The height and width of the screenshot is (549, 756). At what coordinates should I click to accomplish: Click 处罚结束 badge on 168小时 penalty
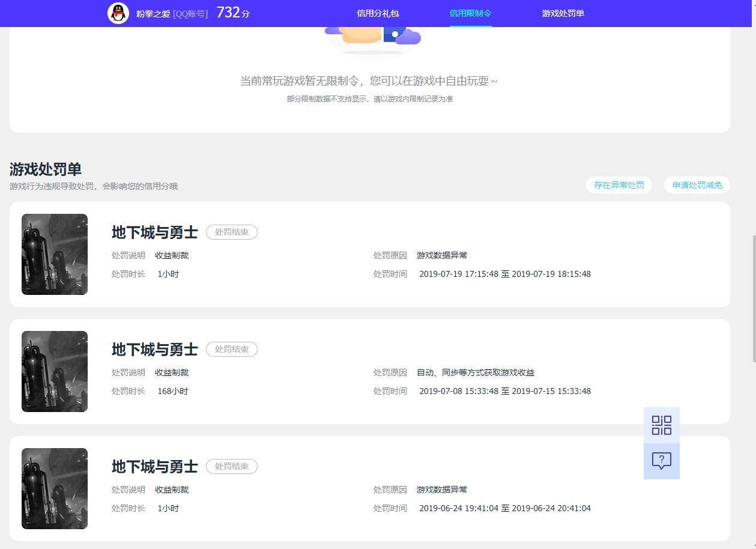(x=232, y=349)
